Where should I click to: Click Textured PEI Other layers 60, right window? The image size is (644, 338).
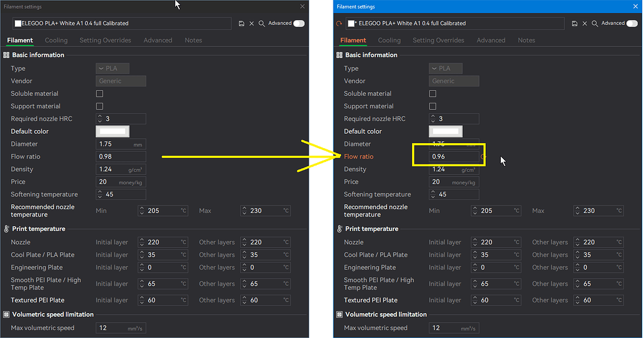point(599,300)
